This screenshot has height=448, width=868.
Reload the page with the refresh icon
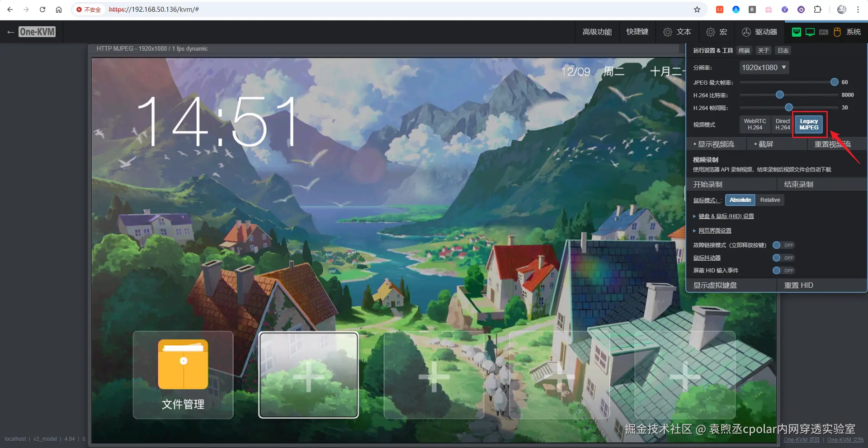(x=42, y=10)
